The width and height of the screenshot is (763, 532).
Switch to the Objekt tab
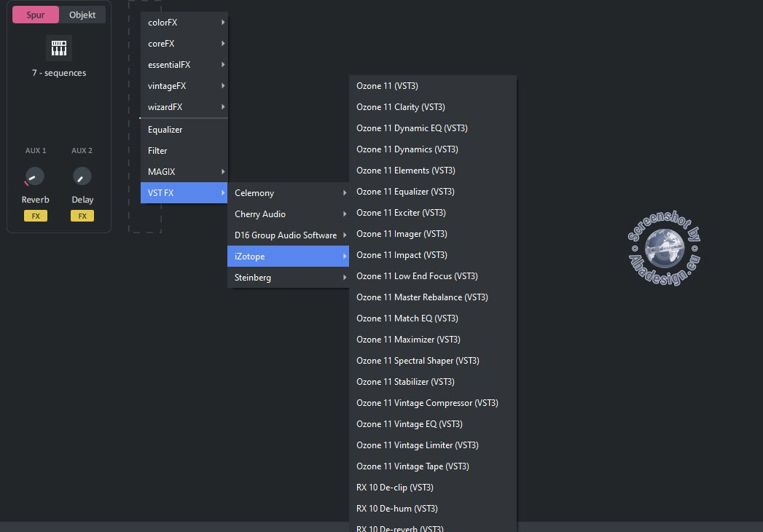(82, 15)
